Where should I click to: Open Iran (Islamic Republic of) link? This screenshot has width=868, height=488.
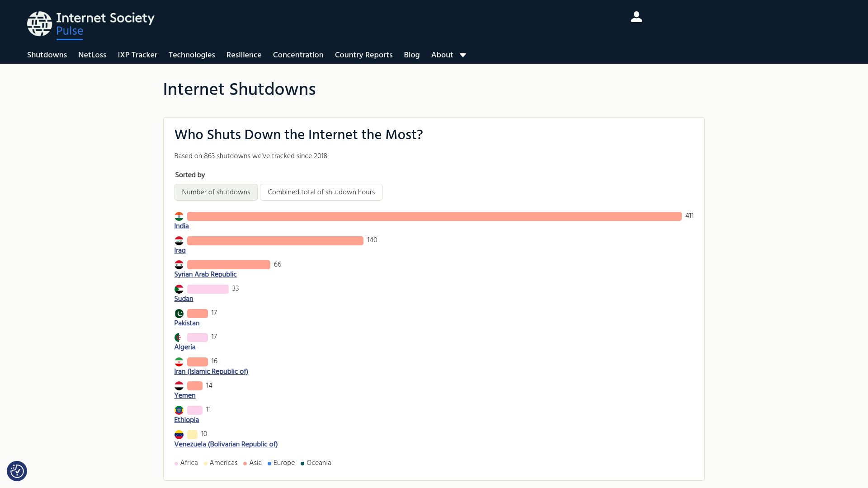point(211,371)
